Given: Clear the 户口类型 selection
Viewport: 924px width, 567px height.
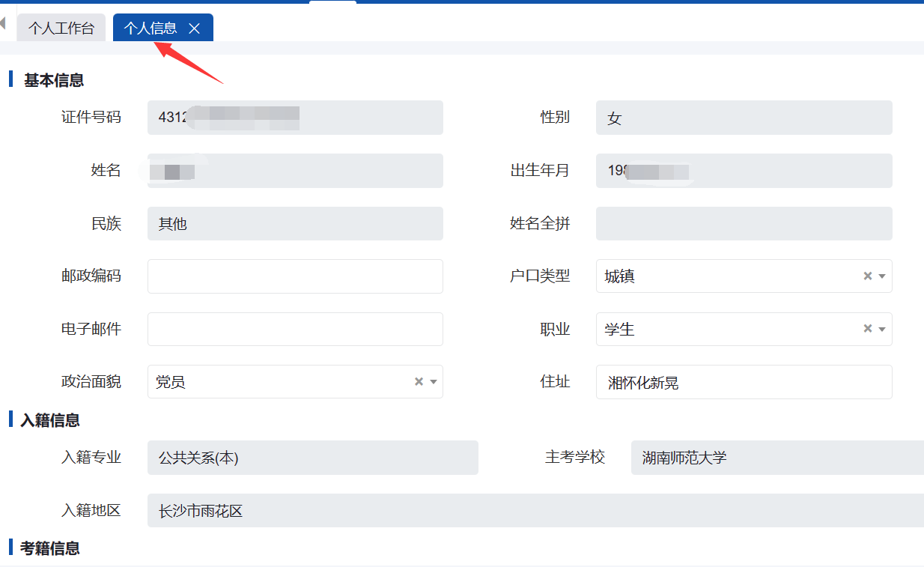Looking at the screenshot, I should click(868, 276).
